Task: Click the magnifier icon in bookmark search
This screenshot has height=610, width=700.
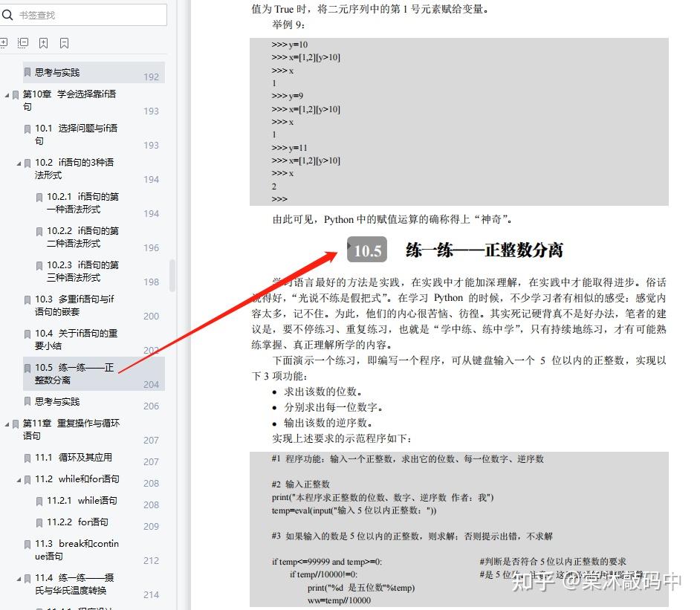Action: click(8, 14)
